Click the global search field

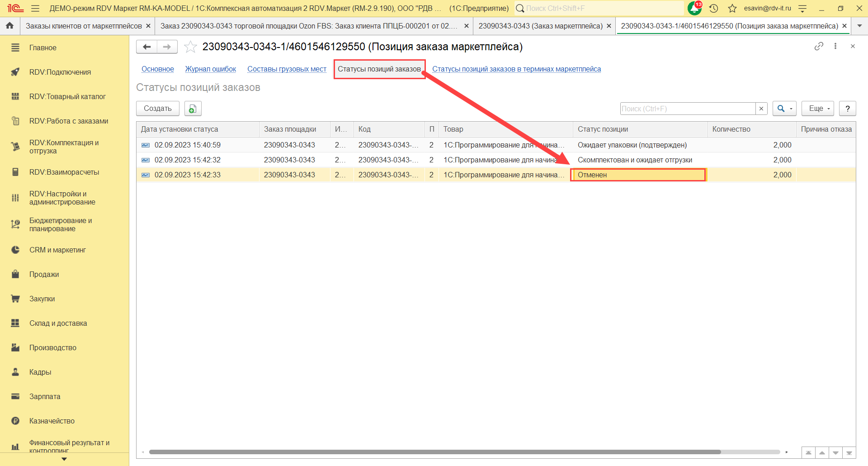click(x=599, y=8)
